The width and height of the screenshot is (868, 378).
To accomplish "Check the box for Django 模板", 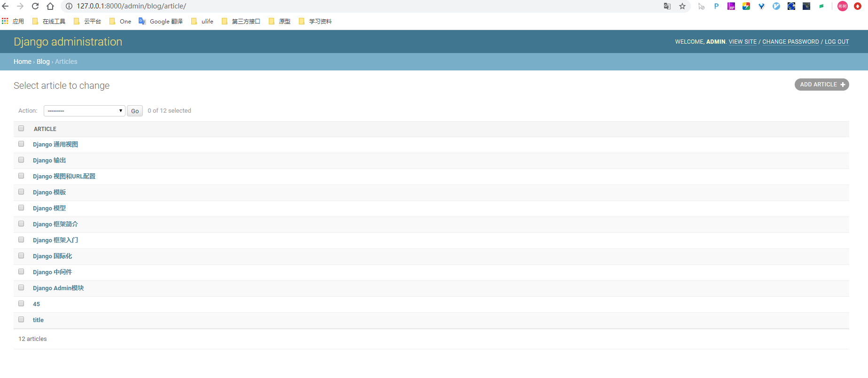I will 21,192.
